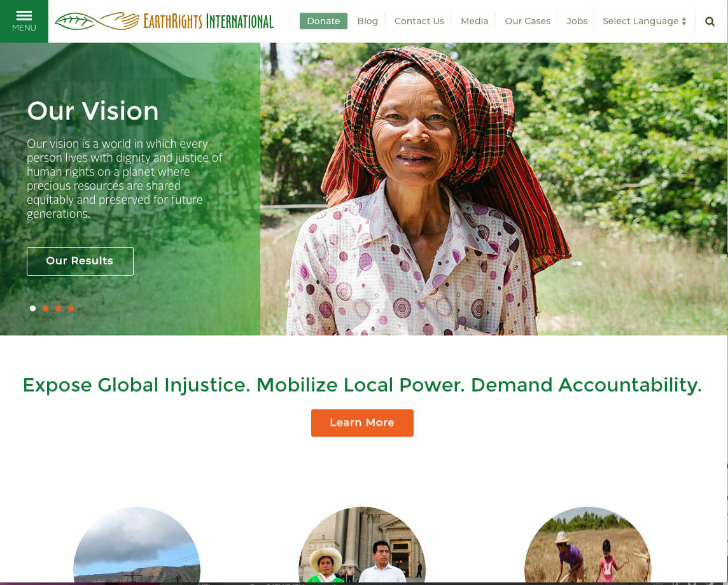The height and width of the screenshot is (585, 728).
Task: Click the EarthRights leaf and hand logo
Action: (x=97, y=21)
